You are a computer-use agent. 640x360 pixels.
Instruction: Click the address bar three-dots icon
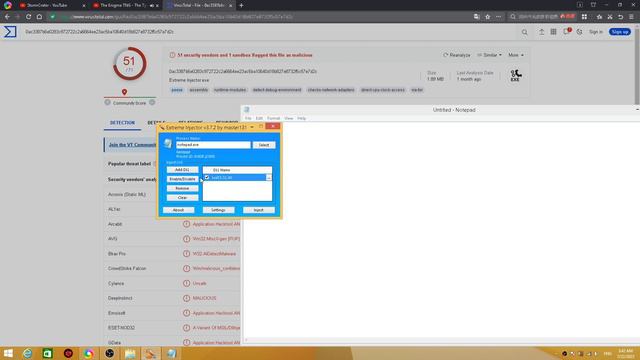click(x=498, y=17)
